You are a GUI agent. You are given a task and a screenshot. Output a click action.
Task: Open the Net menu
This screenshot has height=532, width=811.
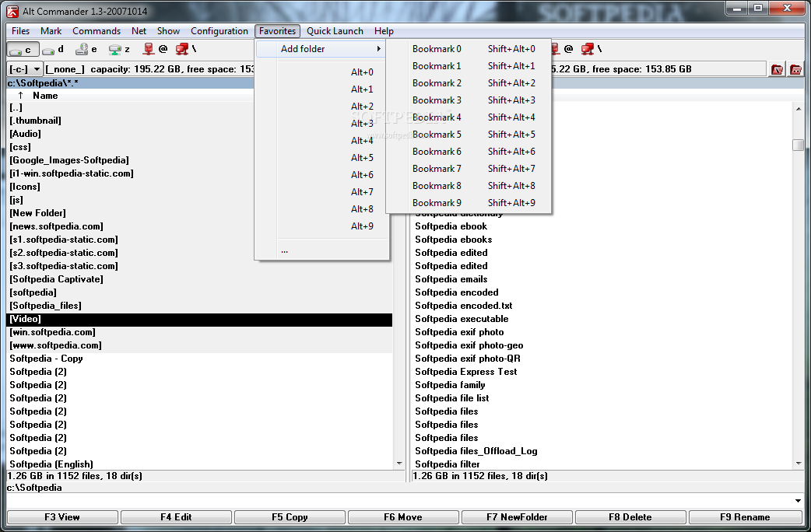click(x=139, y=31)
